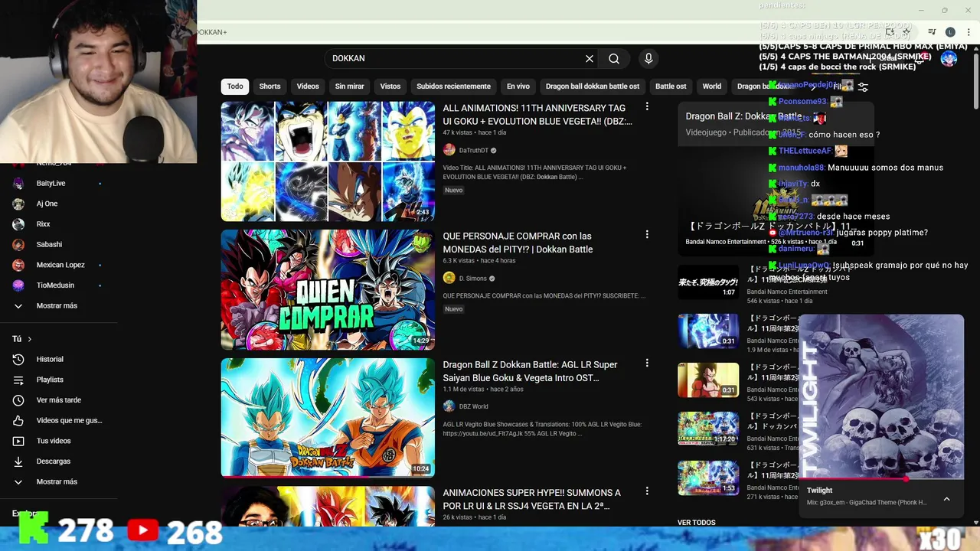Open YouTube account avatar top right
Screen dimensions: 980x551
coord(949,58)
